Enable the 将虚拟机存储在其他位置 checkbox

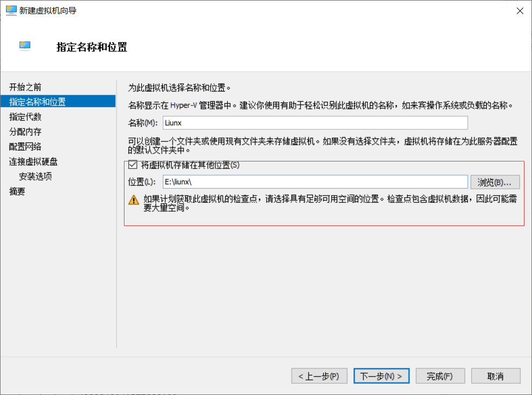[133, 165]
